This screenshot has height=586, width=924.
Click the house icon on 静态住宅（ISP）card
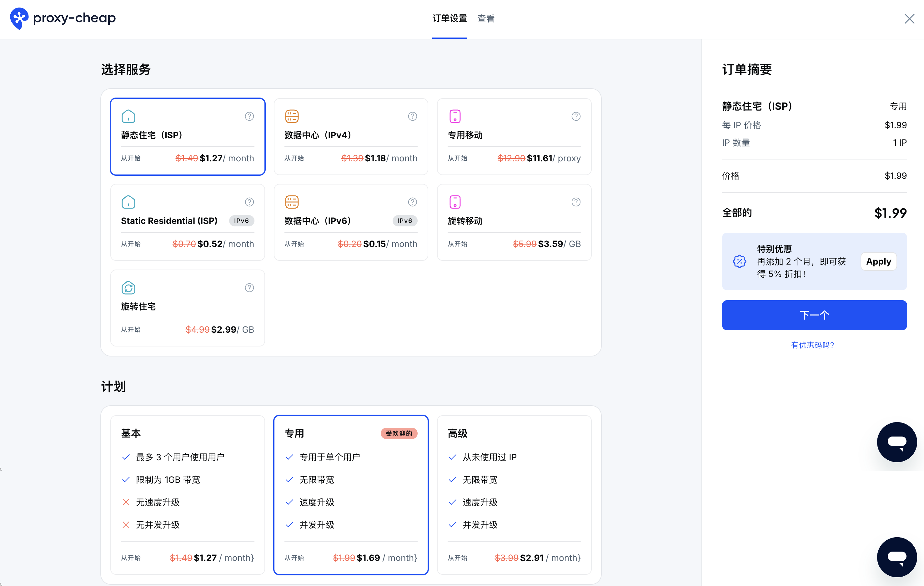point(128,116)
